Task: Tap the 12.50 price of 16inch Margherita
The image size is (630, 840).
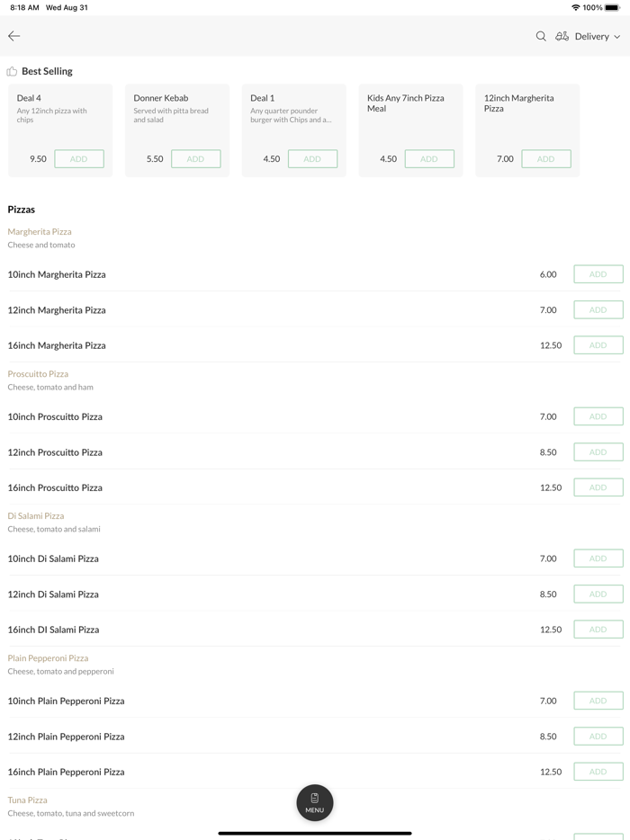Action: pyautogui.click(x=551, y=345)
